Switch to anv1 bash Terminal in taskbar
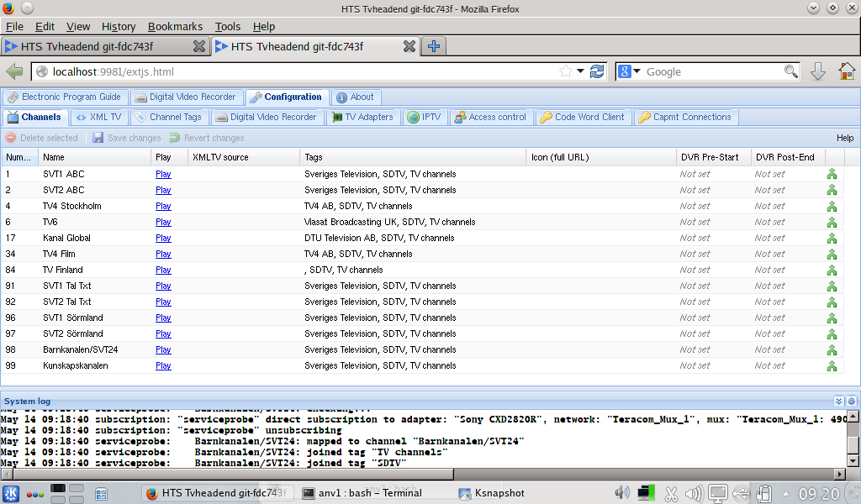The image size is (861, 504). pyautogui.click(x=362, y=493)
